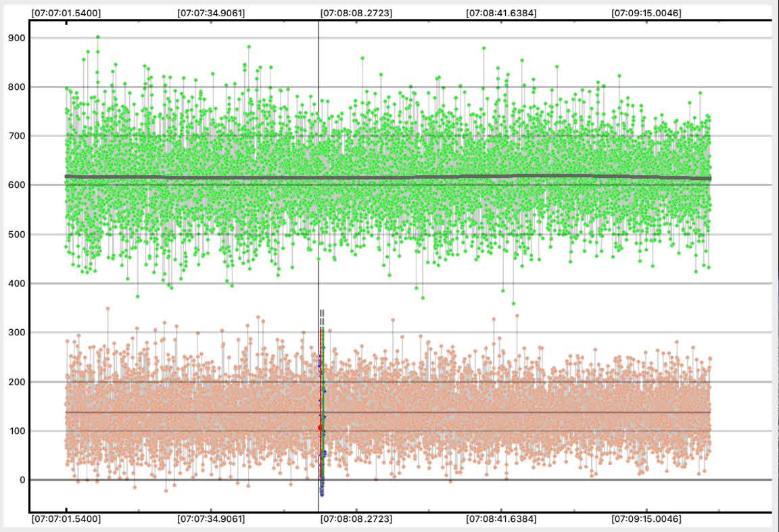
Task: Select the lowest green outlier near 360
Action: [x=513, y=304]
